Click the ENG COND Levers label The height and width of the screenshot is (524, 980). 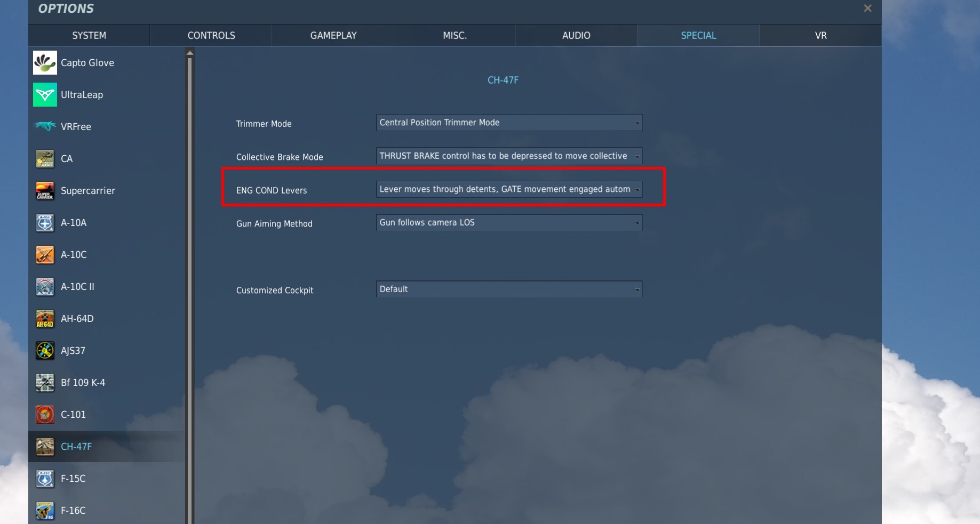(x=272, y=190)
